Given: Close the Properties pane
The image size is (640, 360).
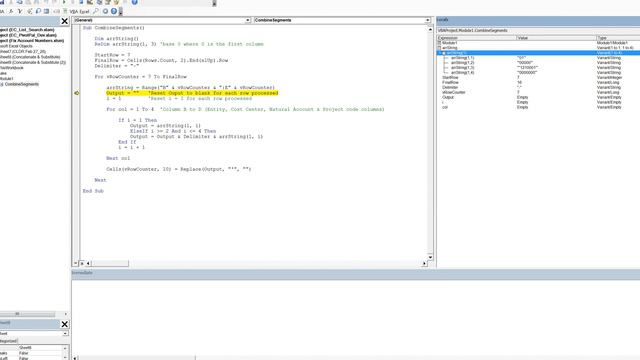Looking at the screenshot, I should tap(64, 324).
